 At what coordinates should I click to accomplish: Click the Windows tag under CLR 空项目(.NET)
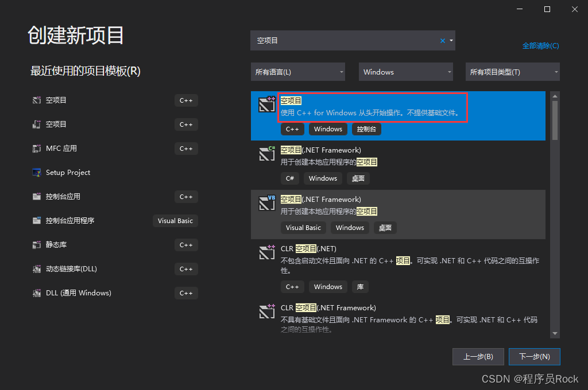coord(328,287)
